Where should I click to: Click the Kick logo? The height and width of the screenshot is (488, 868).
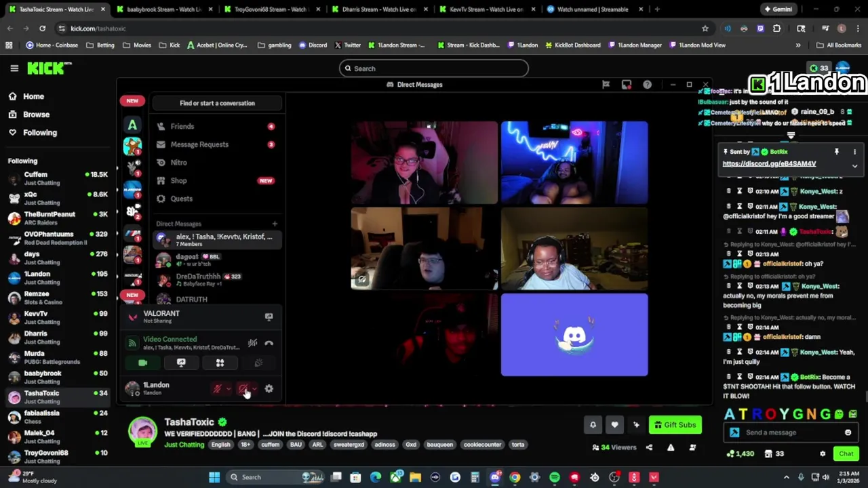click(49, 68)
